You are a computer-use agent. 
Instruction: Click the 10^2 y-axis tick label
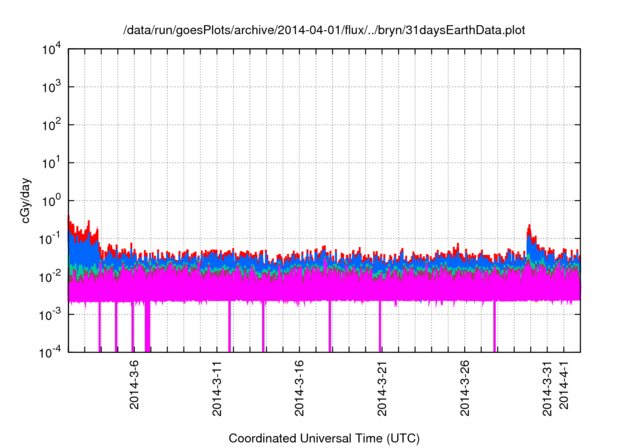[x=52, y=125]
